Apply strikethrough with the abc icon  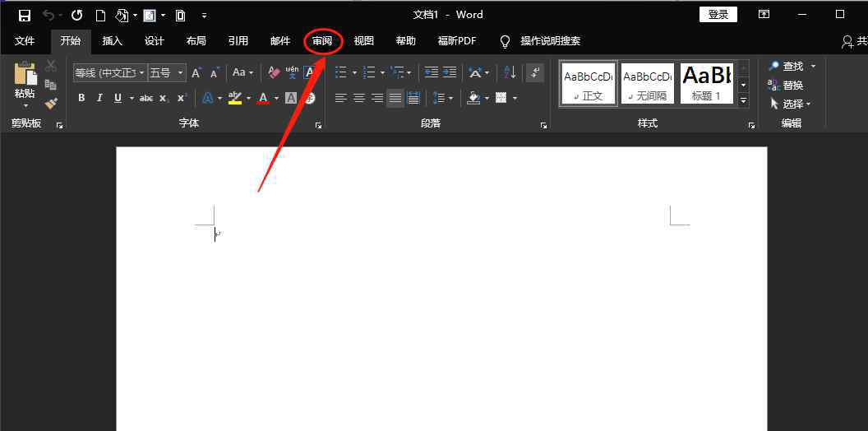pyautogui.click(x=146, y=98)
